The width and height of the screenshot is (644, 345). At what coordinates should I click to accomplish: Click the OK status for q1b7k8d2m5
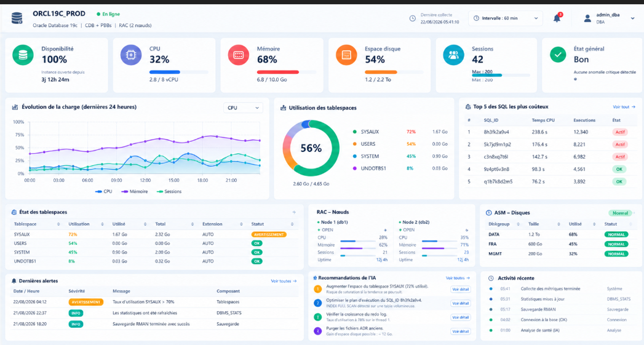[x=619, y=181]
